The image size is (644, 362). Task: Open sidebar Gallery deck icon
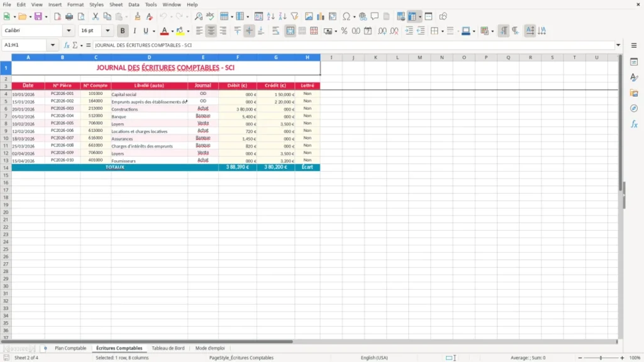coord(634,93)
